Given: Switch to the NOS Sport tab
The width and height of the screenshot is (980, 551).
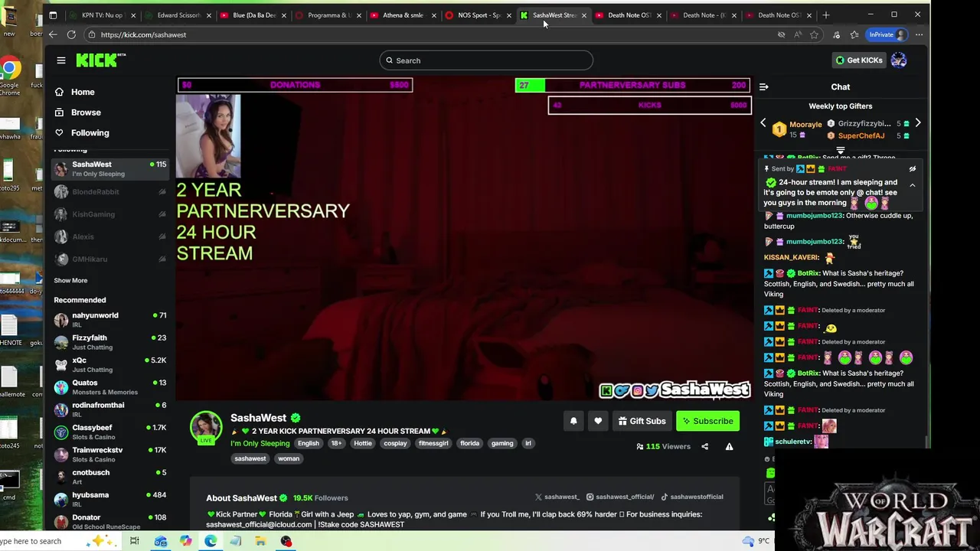Looking at the screenshot, I should point(479,15).
